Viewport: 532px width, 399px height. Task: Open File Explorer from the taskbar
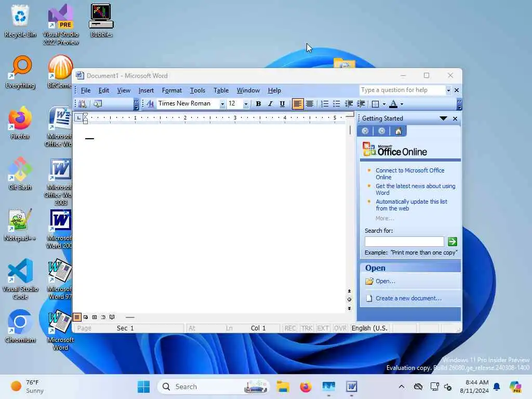(x=283, y=387)
